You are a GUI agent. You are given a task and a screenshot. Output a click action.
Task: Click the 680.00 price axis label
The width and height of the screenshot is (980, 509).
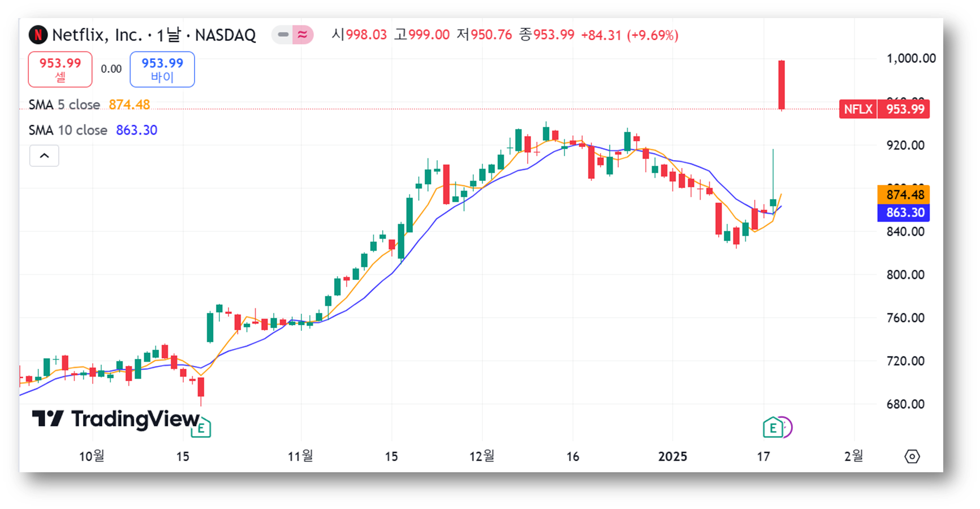pos(905,404)
